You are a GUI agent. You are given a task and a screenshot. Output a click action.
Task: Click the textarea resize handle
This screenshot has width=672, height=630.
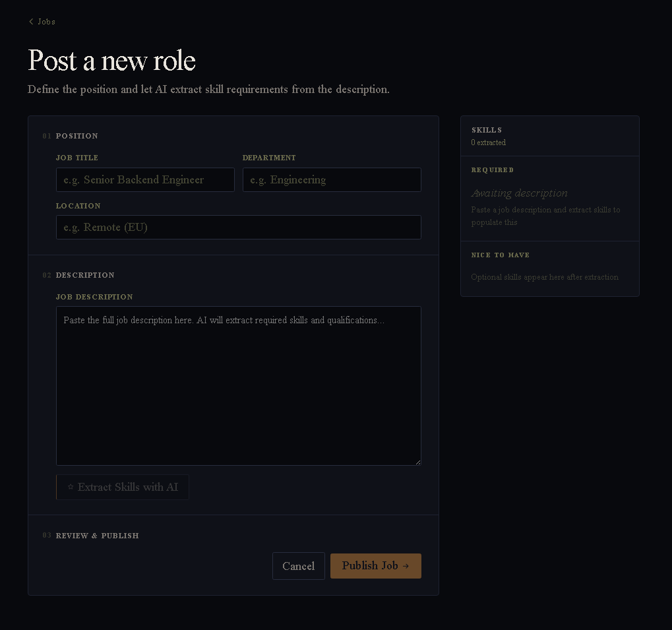click(418, 462)
